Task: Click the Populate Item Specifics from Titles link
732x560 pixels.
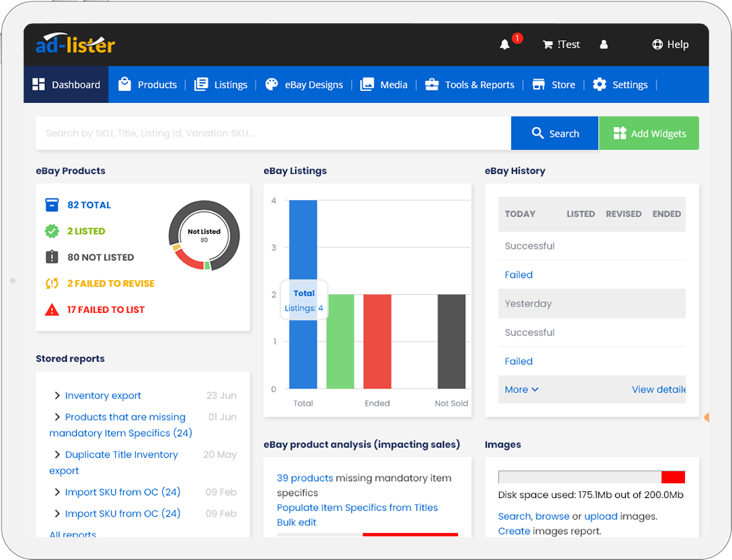Action: coord(357,507)
